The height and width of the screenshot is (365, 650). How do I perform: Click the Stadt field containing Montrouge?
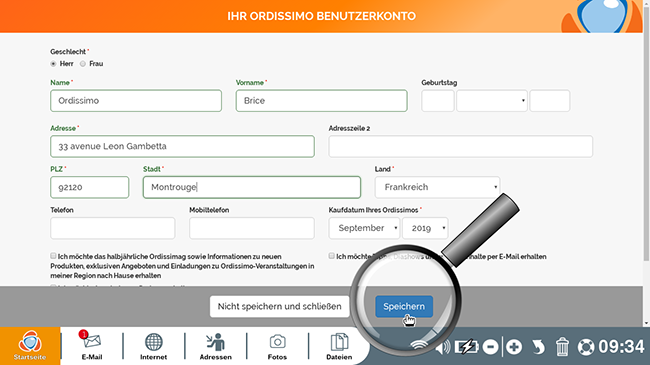pos(252,187)
